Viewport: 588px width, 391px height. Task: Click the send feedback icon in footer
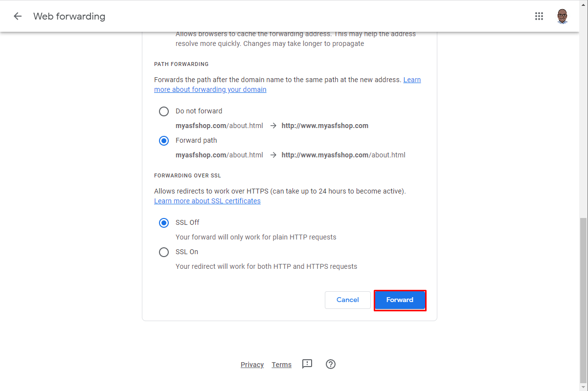pos(307,364)
